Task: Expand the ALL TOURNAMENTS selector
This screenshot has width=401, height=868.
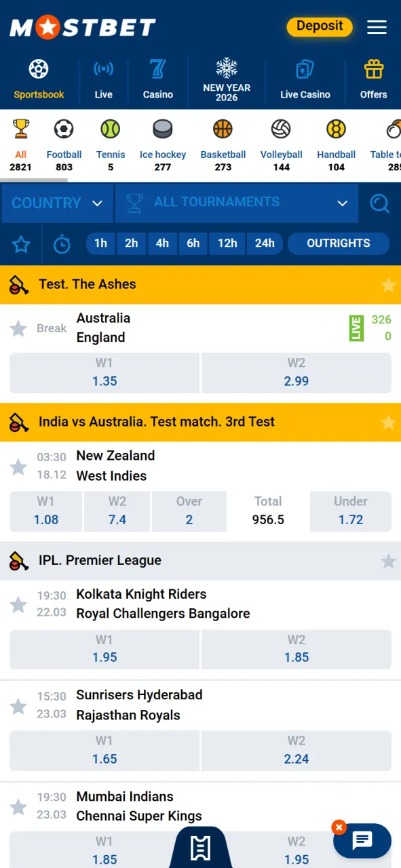Action: coord(237,203)
